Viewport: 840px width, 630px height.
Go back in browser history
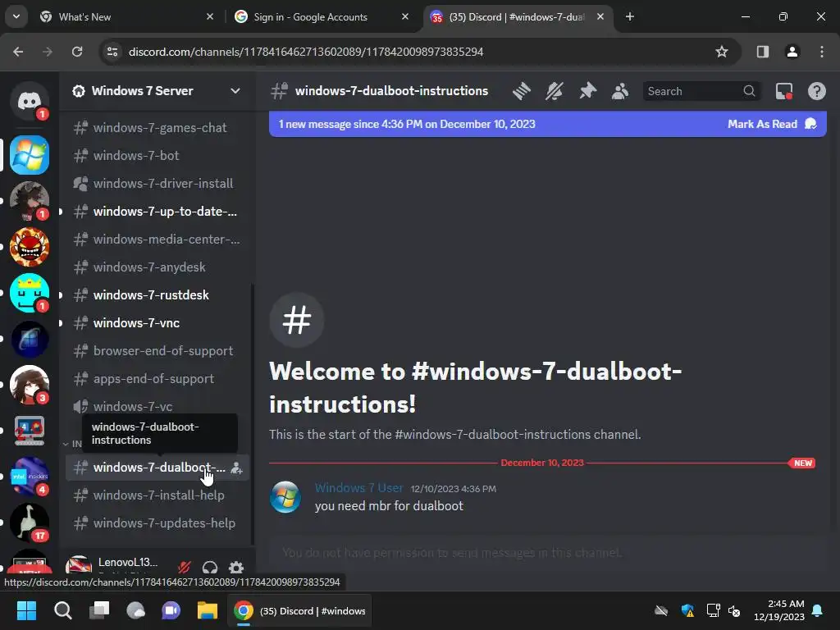[18, 52]
